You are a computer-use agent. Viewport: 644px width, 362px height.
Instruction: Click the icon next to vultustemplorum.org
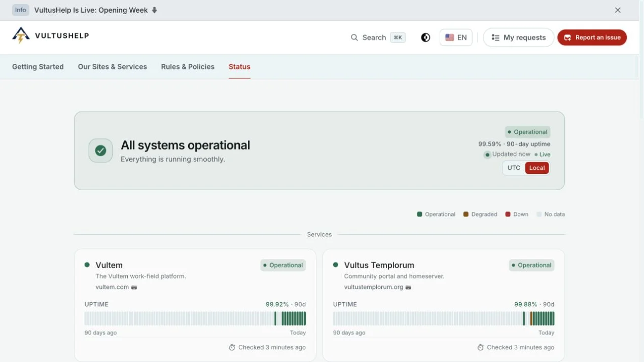[x=408, y=287]
